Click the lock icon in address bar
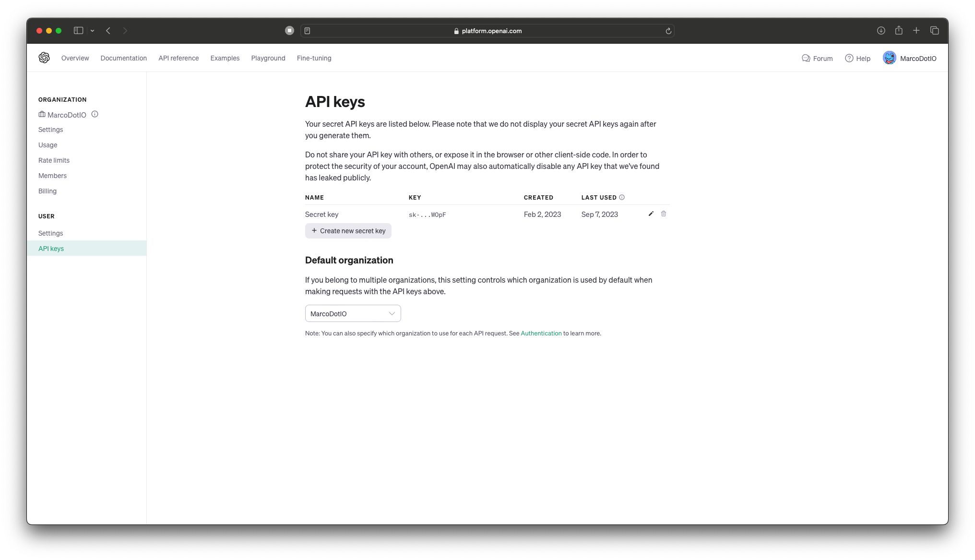This screenshot has height=560, width=975. coord(456,31)
